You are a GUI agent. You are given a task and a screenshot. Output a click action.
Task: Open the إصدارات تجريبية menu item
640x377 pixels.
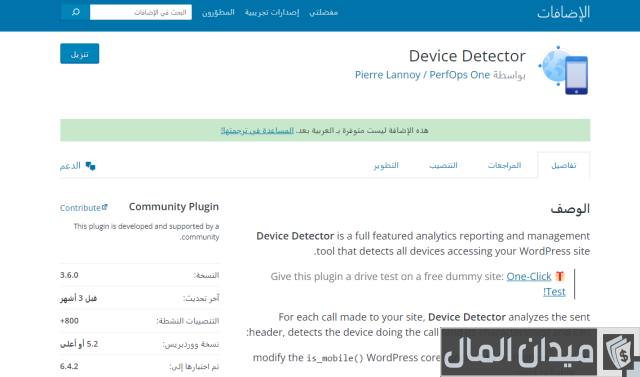click(272, 12)
